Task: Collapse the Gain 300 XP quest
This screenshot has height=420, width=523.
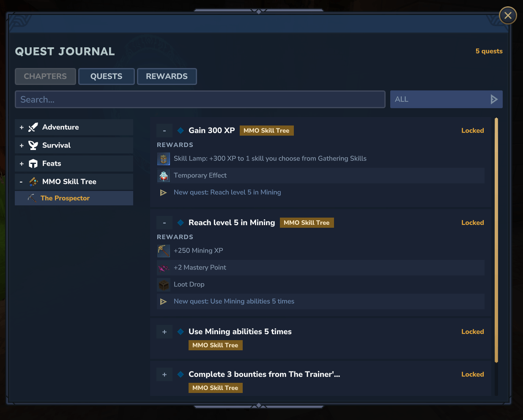Action: click(x=164, y=131)
